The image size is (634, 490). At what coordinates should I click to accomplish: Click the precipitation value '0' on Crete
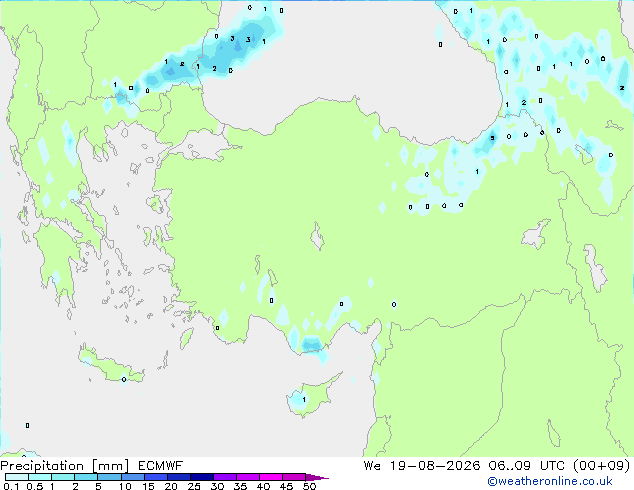coord(124,379)
